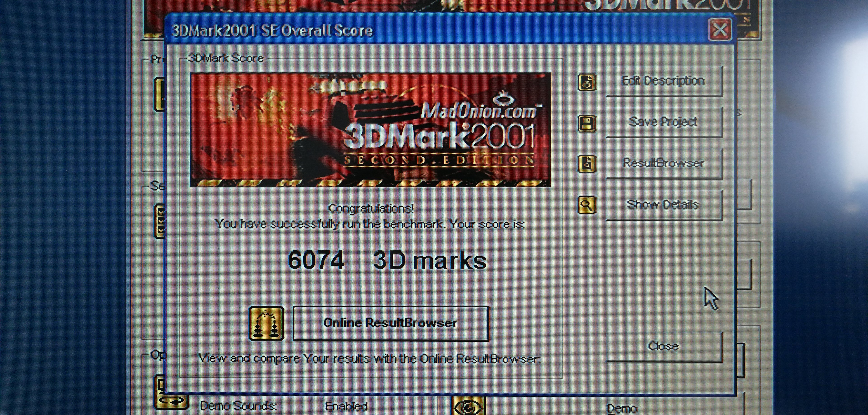Screen dimensions: 868x415
Task: Click the floppy disk save project icon
Action: [587, 123]
